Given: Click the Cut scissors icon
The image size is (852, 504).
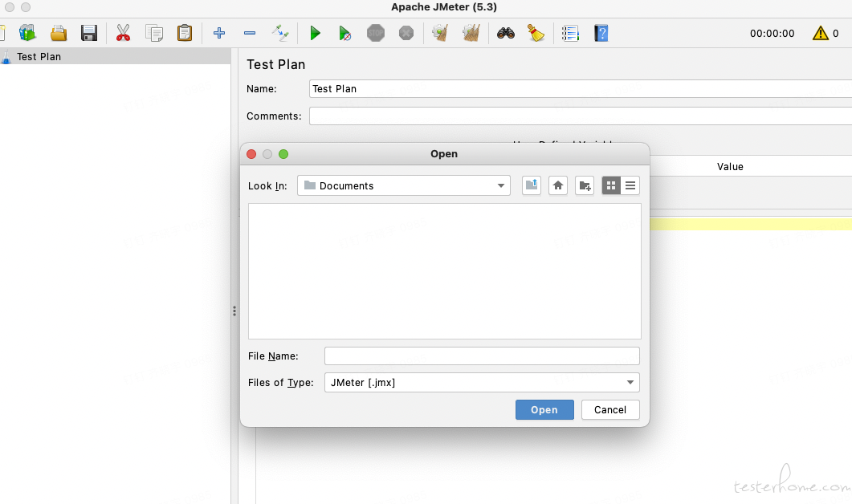Looking at the screenshot, I should 124,33.
